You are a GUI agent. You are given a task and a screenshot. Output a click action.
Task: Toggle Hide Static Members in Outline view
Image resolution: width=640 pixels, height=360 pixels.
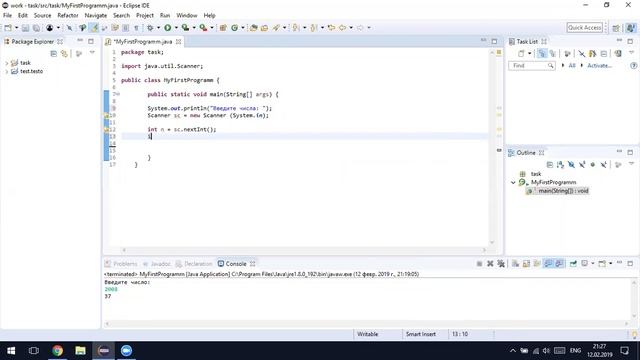tap(582, 164)
